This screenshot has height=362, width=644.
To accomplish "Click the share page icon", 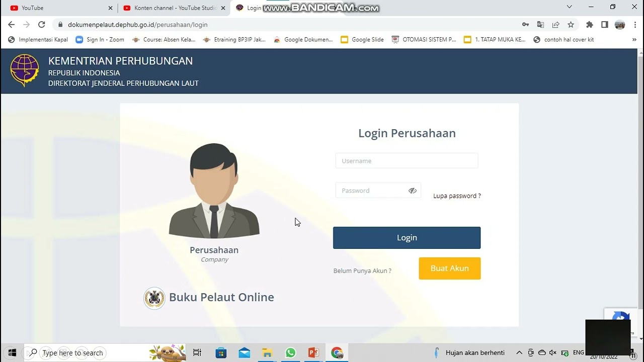I will pyautogui.click(x=555, y=25).
